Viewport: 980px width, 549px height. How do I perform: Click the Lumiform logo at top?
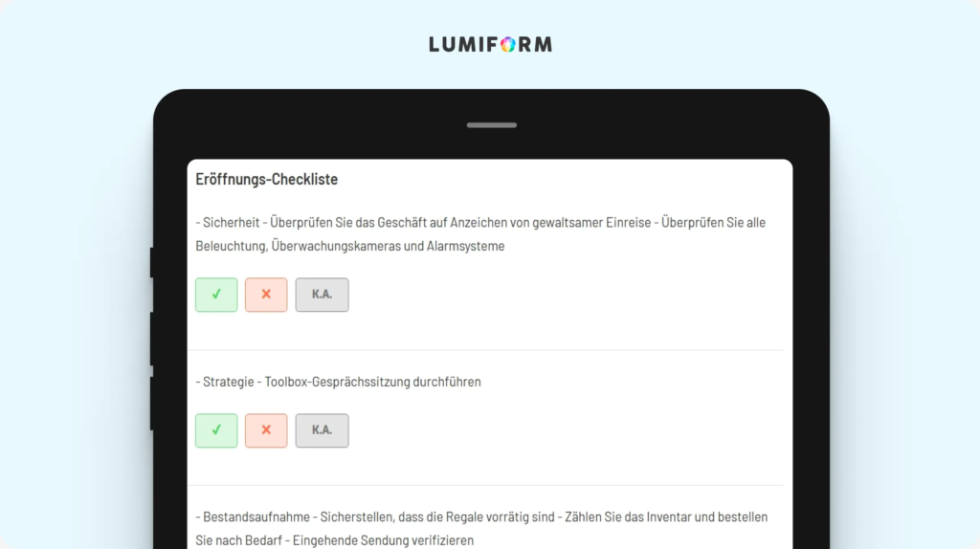pyautogui.click(x=491, y=44)
